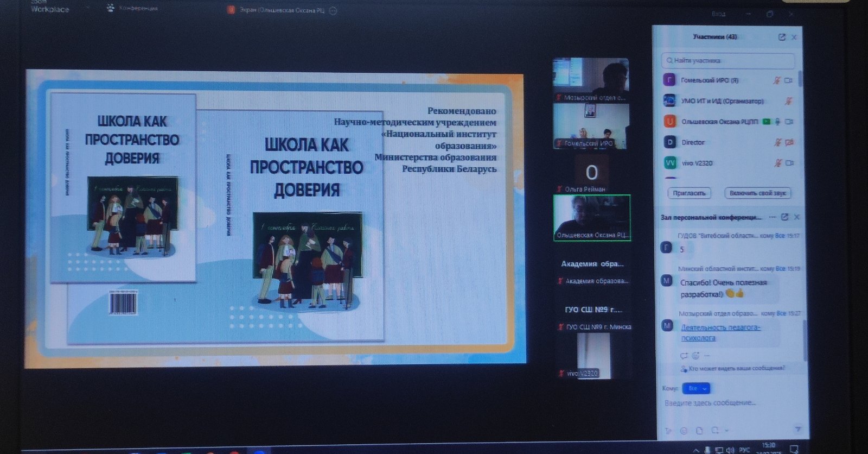Click the 'Найти участника' search field
Screen dimensions: 868x454
point(728,60)
